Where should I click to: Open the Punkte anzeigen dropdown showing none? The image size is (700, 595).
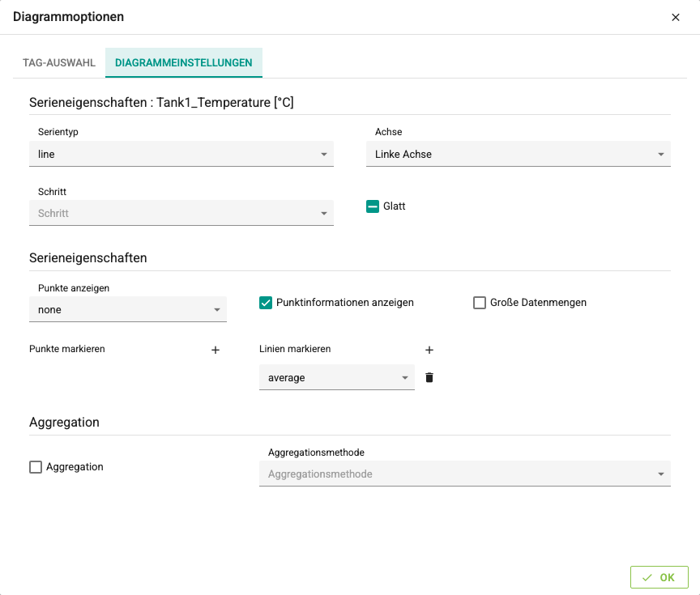click(x=128, y=309)
